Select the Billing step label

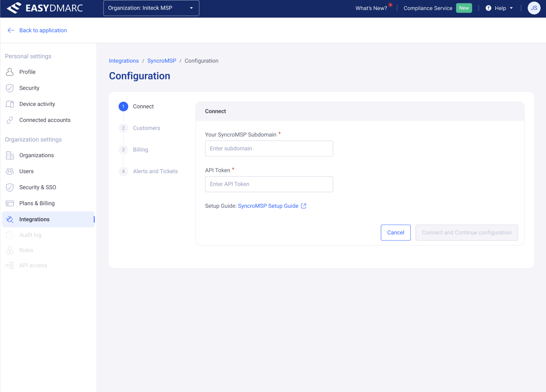[x=141, y=150]
